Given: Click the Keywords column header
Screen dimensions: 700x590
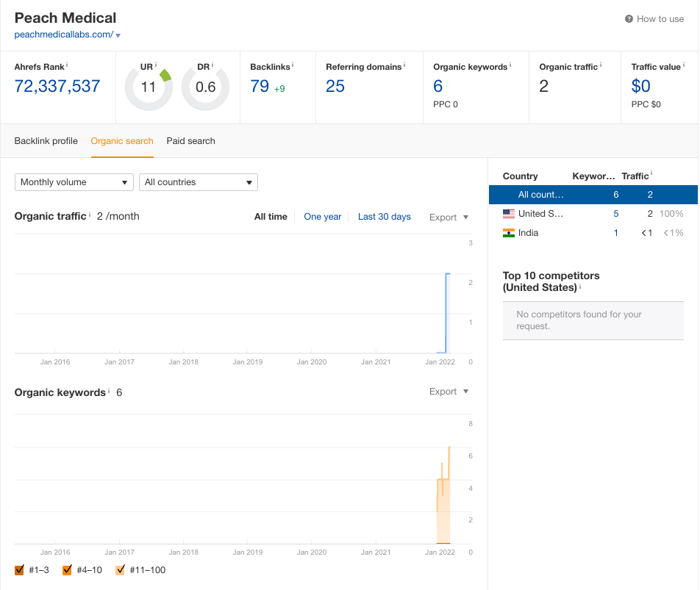Looking at the screenshot, I should pyautogui.click(x=593, y=176).
